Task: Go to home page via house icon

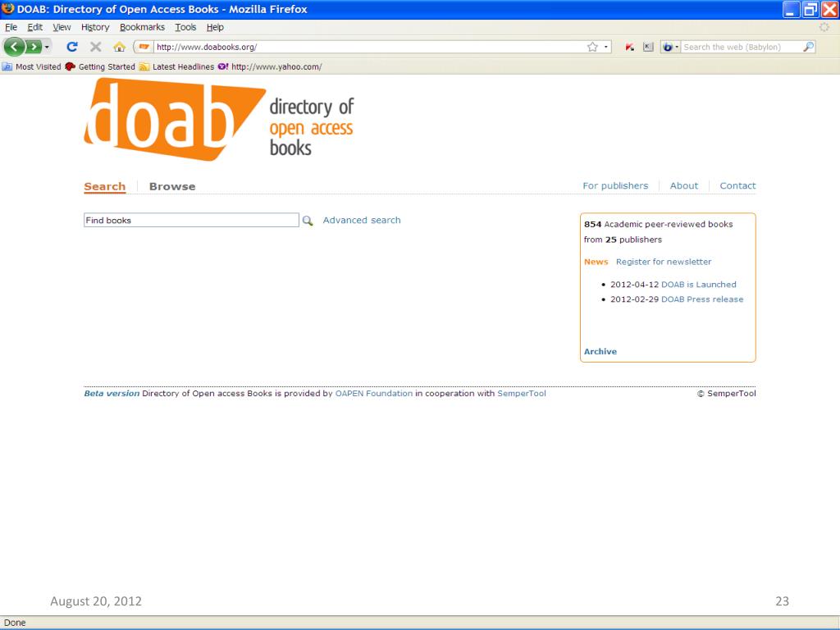Action: click(119, 47)
